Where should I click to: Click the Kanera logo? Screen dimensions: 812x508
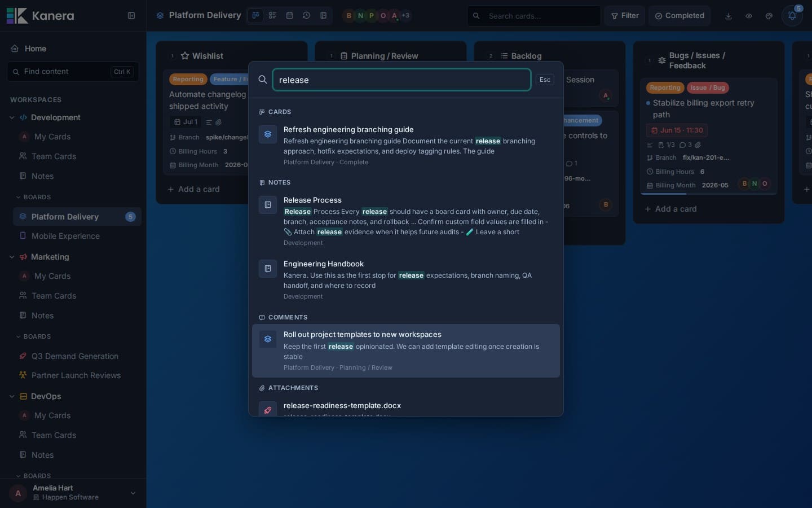40,16
